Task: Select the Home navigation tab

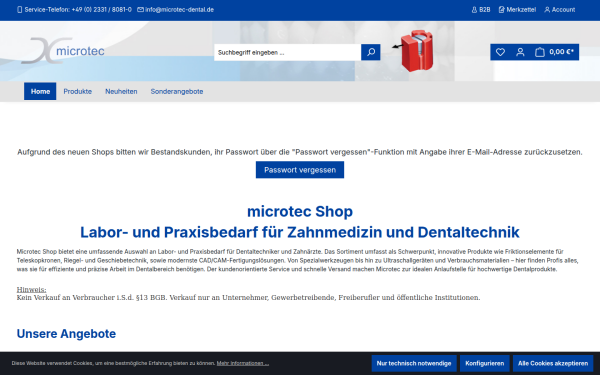Action: click(x=40, y=91)
